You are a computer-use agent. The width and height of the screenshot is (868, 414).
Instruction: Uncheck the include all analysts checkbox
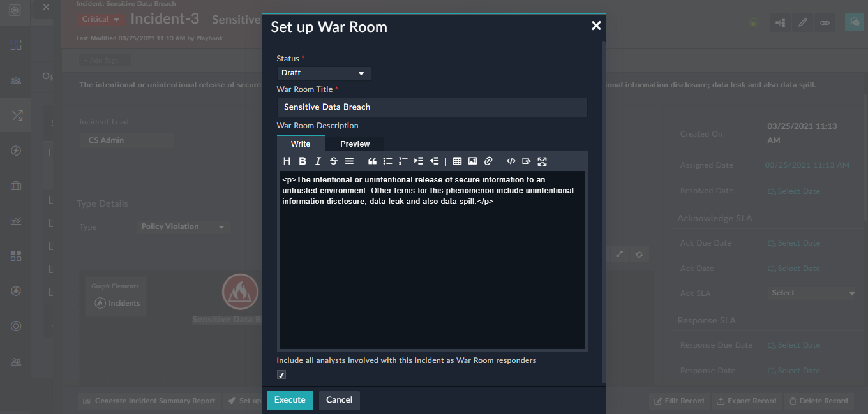(281, 374)
